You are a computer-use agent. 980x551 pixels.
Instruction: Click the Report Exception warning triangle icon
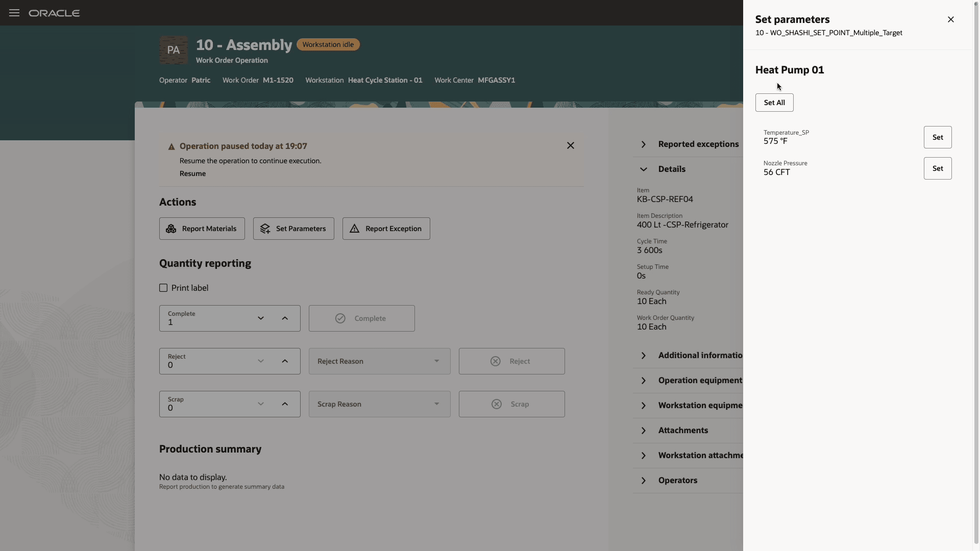(354, 229)
